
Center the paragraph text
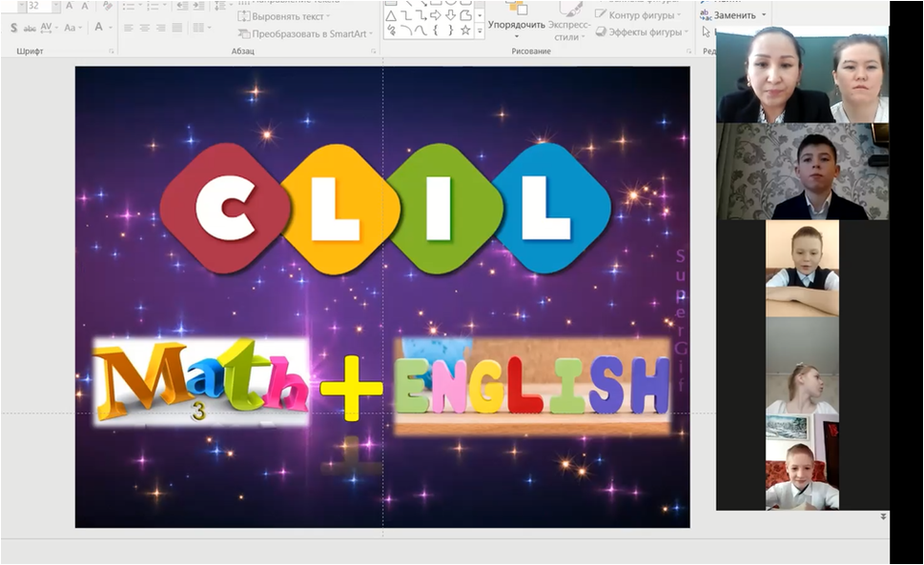click(146, 29)
